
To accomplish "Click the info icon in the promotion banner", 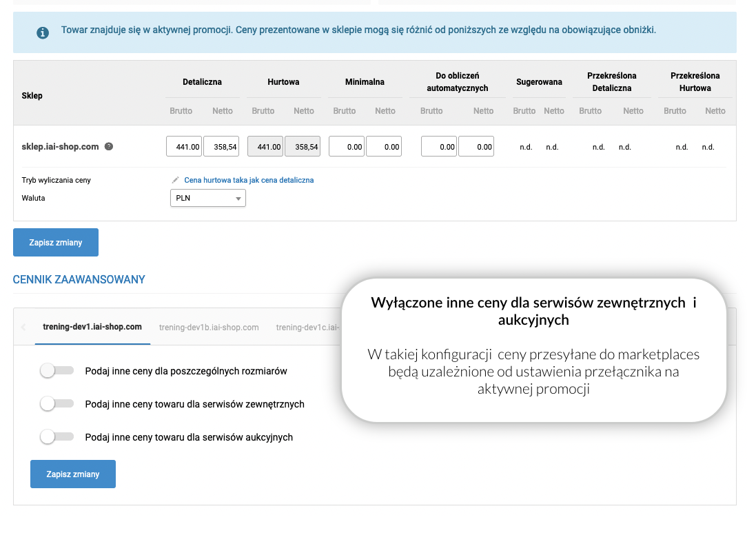I will (x=43, y=32).
